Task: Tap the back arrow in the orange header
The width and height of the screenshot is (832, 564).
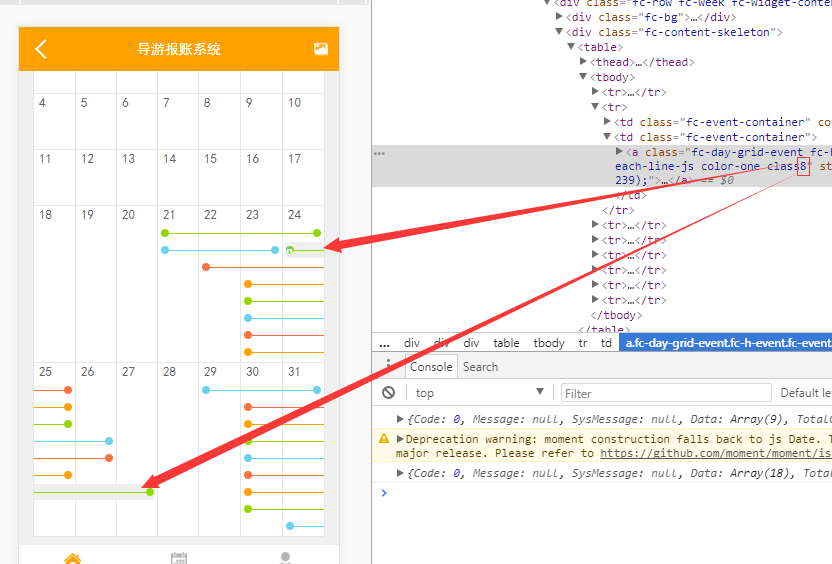Action: (41, 49)
